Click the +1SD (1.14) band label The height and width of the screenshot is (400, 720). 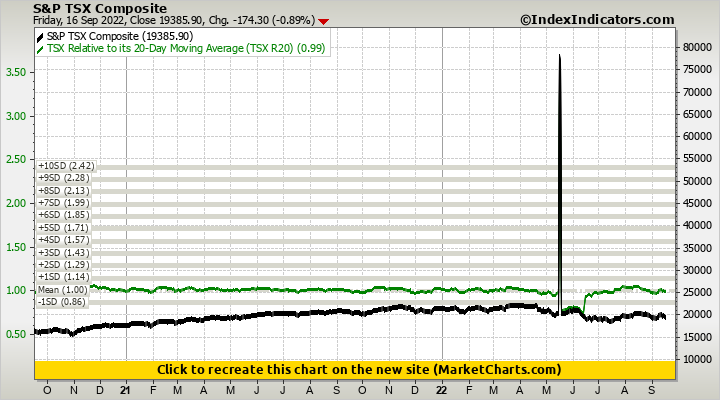pyautogui.click(x=63, y=277)
